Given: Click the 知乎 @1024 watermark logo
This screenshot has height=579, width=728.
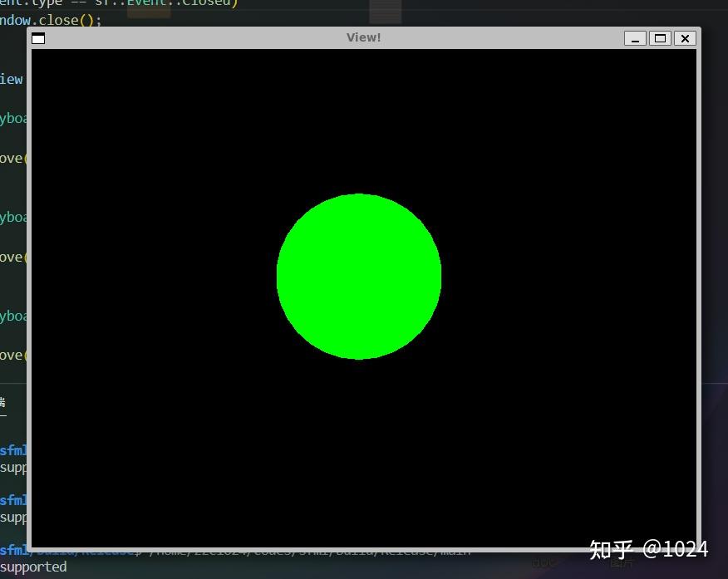Looking at the screenshot, I should (x=647, y=550).
